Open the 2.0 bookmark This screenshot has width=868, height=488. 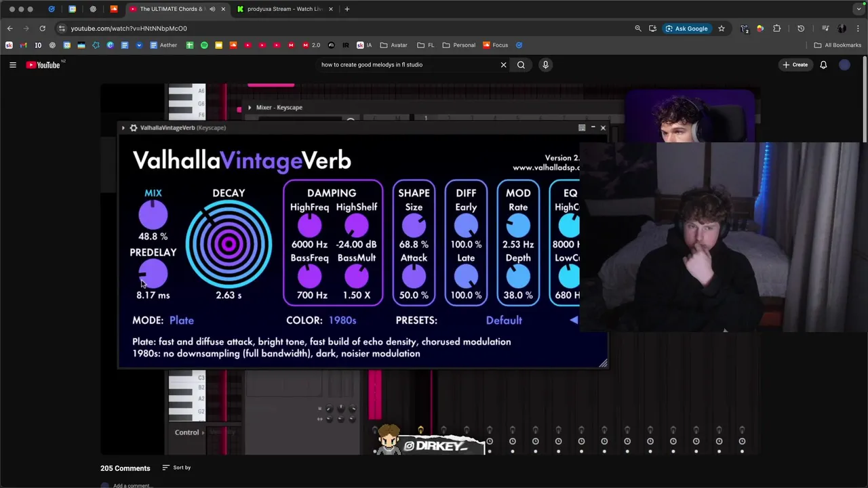(x=311, y=45)
